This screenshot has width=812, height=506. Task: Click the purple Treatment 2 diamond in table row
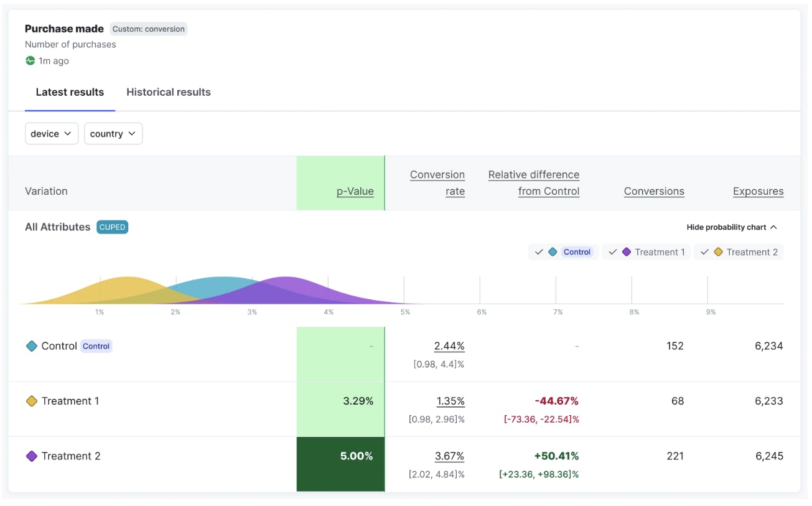(31, 456)
